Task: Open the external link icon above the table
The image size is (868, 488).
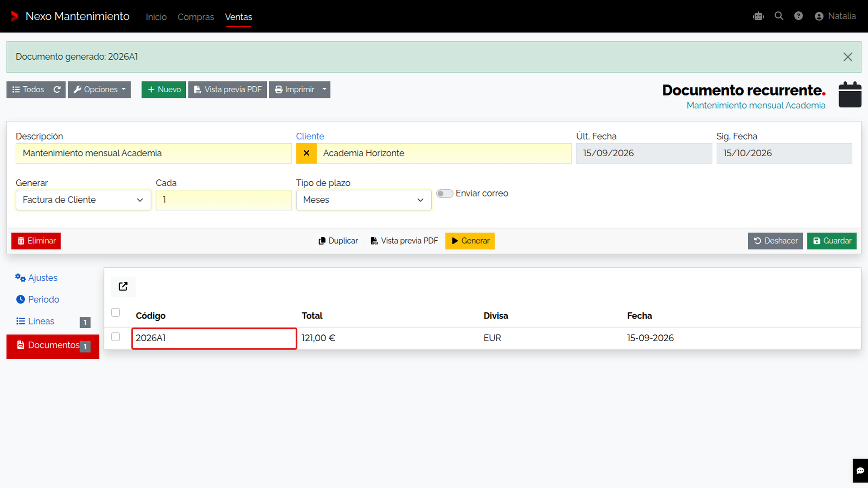Action: pyautogui.click(x=123, y=286)
